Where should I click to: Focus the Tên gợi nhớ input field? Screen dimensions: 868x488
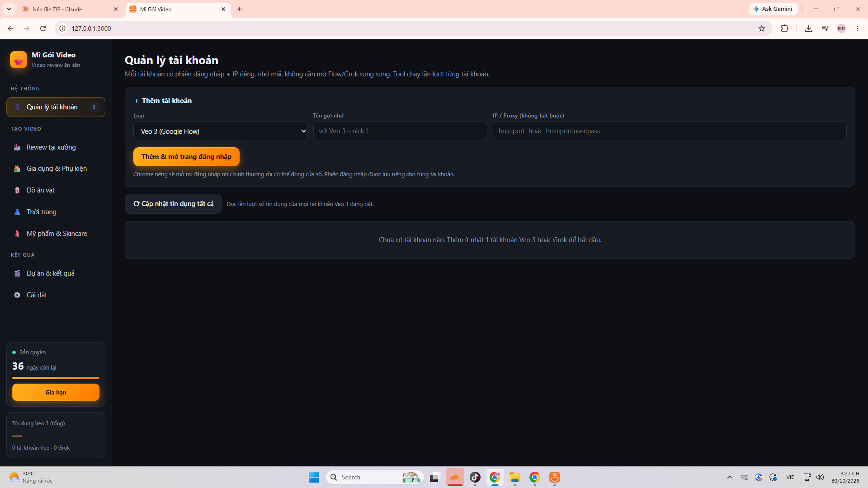click(x=400, y=131)
